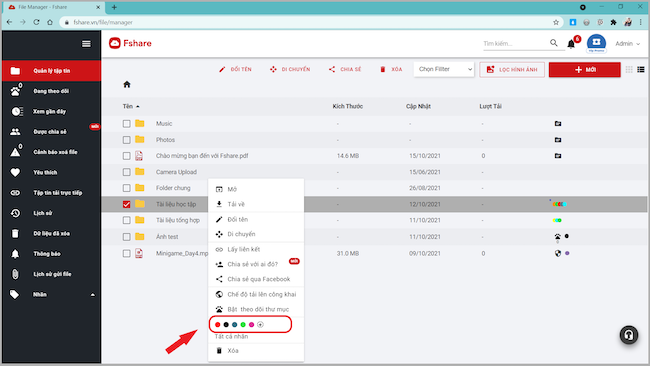Click the LỌC HÌNH ẢNH button
This screenshot has width=650, height=366.
[x=512, y=70]
